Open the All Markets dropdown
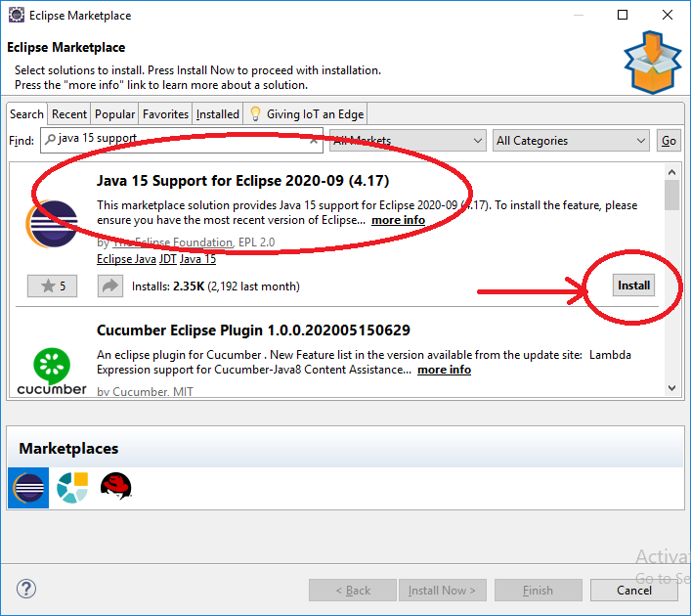Image resolution: width=691 pixels, height=616 pixels. point(408,141)
